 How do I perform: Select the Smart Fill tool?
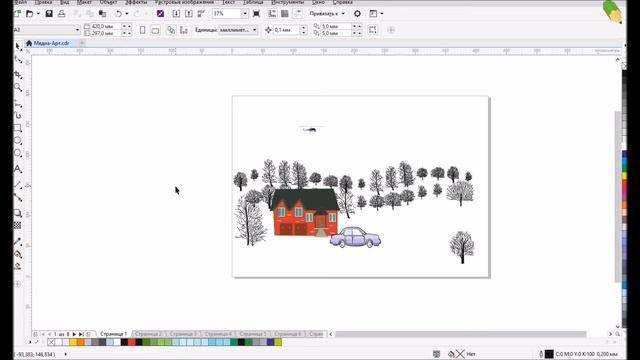[x=18, y=267]
